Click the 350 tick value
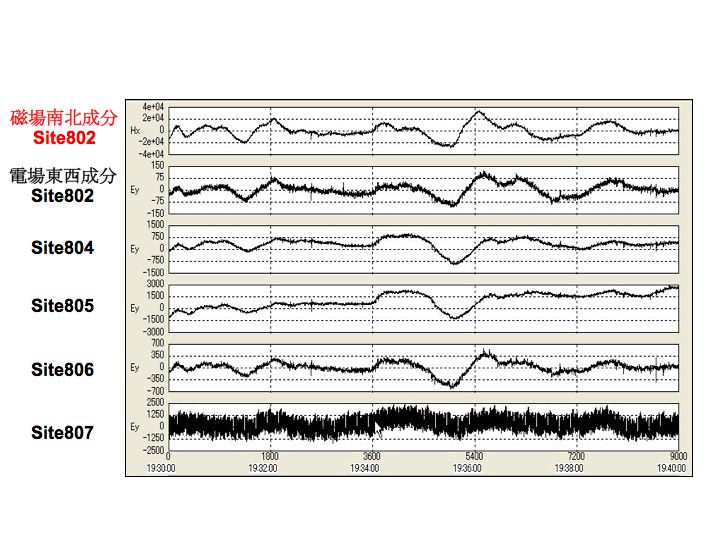720x540 pixels. click(158, 354)
